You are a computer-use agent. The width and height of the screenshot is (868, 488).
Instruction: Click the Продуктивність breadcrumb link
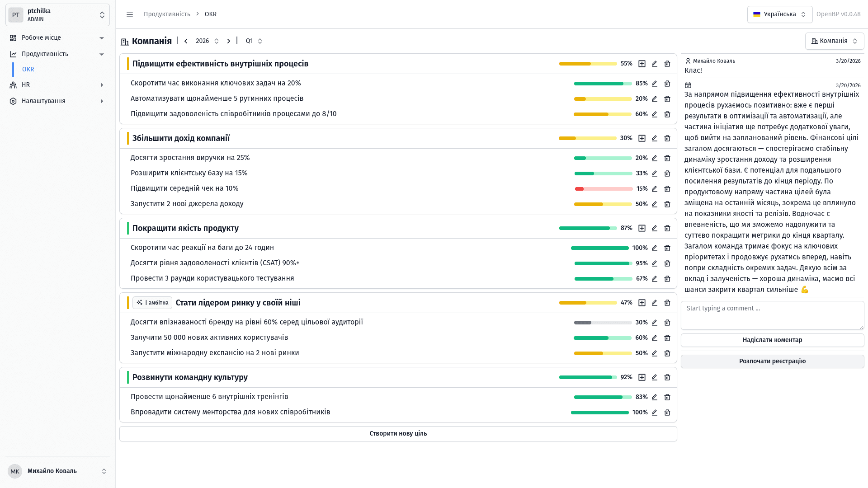point(167,14)
